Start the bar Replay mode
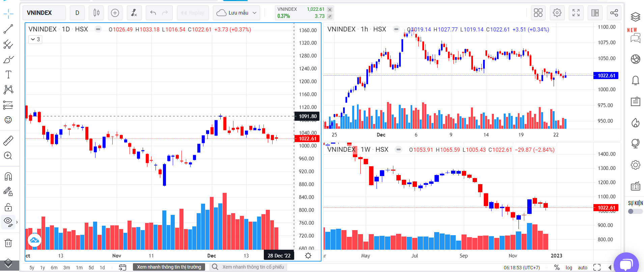This screenshot has height=272, width=644. pyautogui.click(x=193, y=13)
